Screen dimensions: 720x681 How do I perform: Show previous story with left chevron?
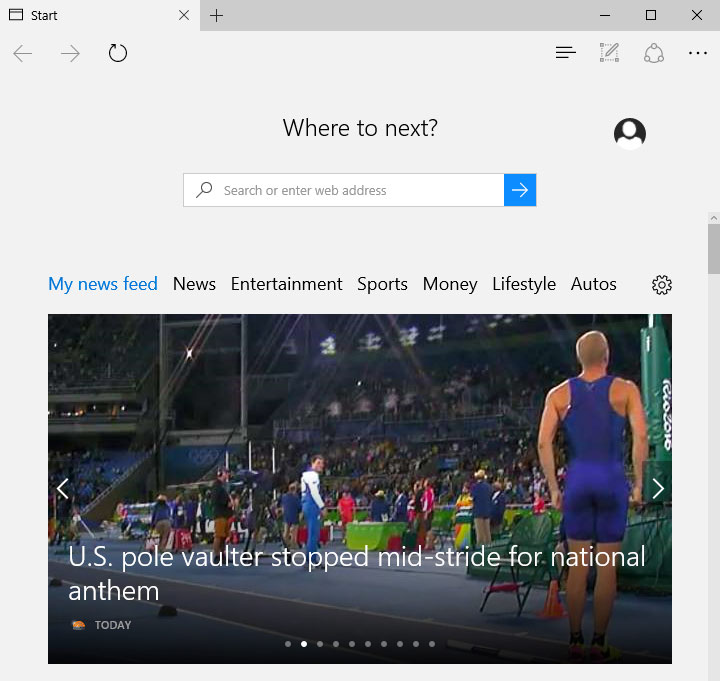pyautogui.click(x=63, y=488)
